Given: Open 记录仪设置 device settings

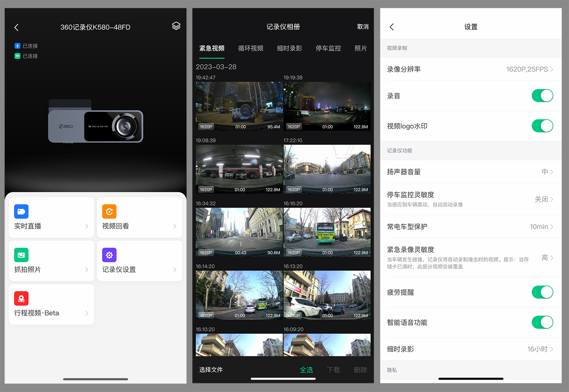Looking at the screenshot, I should click(139, 260).
